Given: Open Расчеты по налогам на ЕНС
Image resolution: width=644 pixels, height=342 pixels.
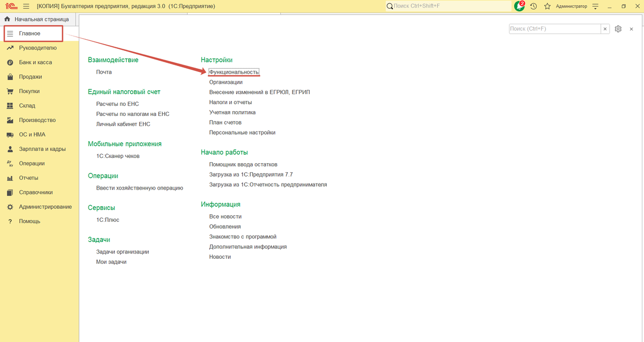Looking at the screenshot, I should pos(133,114).
